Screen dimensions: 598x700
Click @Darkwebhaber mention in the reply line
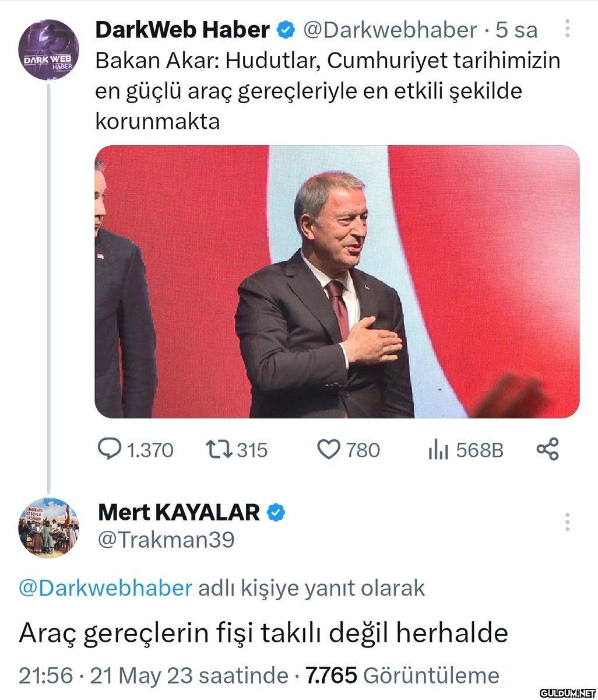(x=105, y=587)
